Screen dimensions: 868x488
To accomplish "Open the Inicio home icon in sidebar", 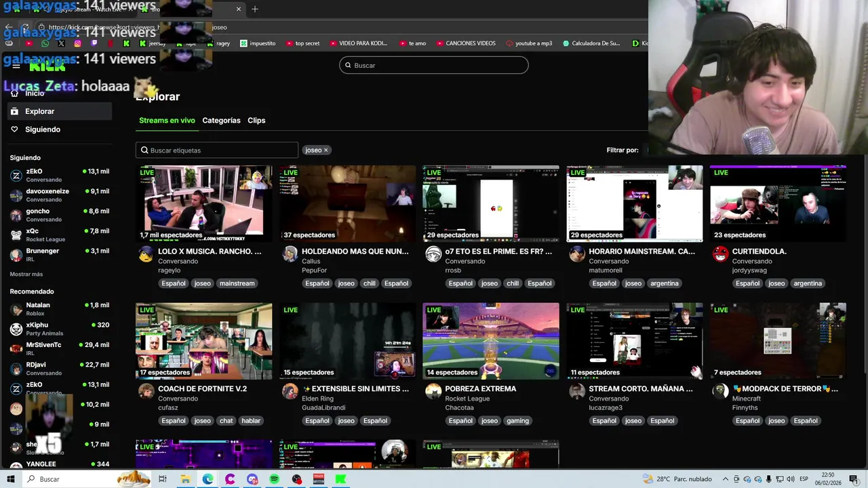I will [x=14, y=94].
